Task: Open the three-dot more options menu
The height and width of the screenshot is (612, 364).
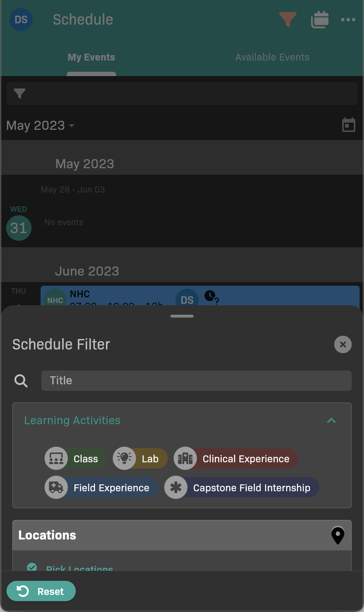Action: pos(348,20)
